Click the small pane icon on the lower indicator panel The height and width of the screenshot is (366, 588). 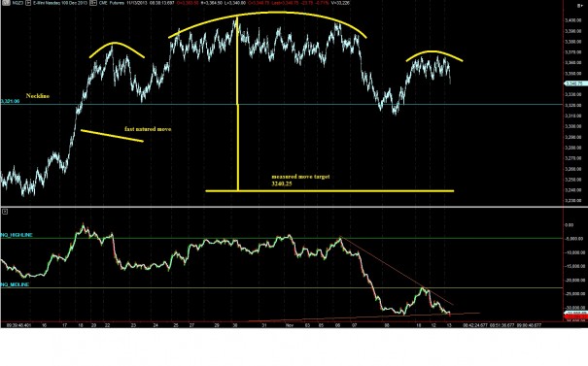(x=5, y=212)
